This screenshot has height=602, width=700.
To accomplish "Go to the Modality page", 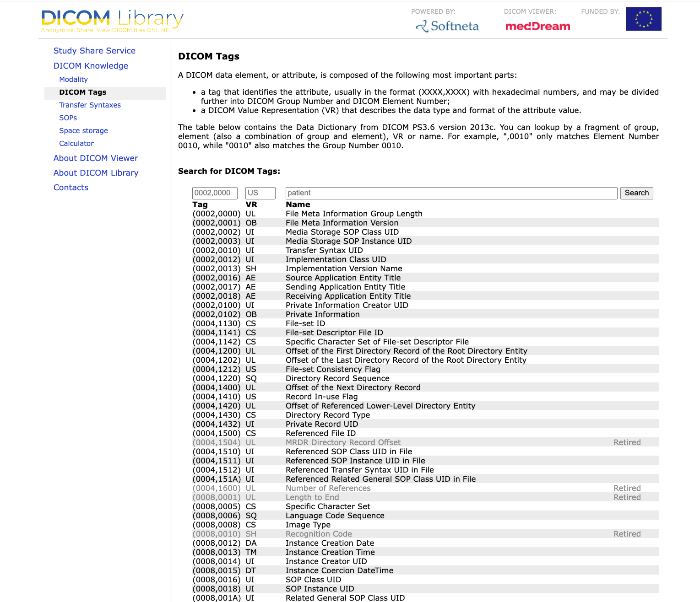I will click(73, 80).
